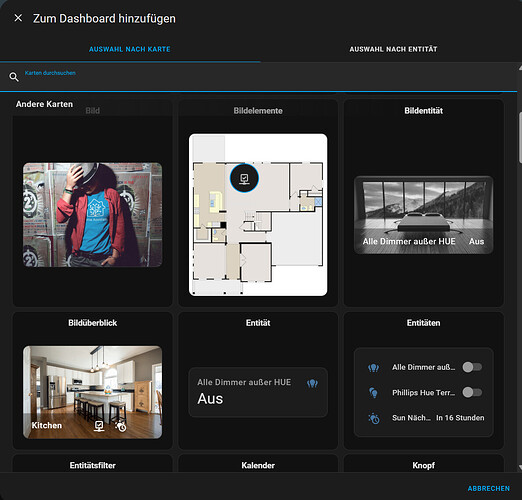Select the Kalender card
The width and height of the screenshot is (522, 500).
tap(258, 463)
